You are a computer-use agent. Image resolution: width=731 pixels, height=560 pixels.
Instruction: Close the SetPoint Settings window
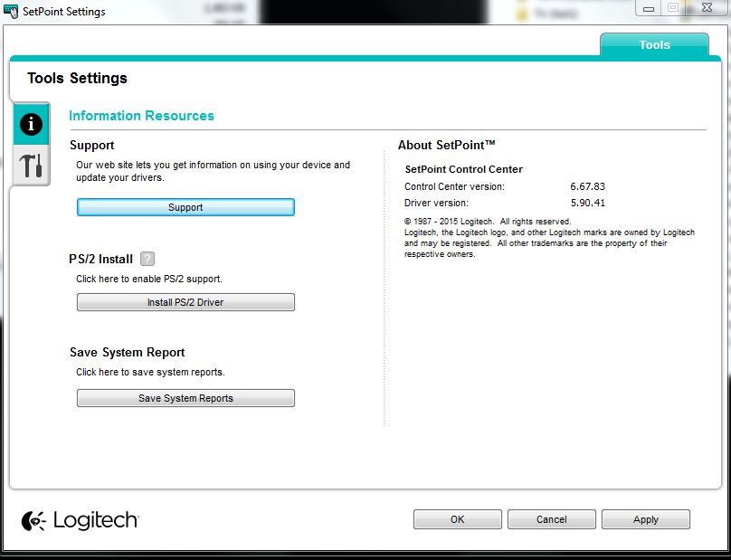click(x=707, y=8)
